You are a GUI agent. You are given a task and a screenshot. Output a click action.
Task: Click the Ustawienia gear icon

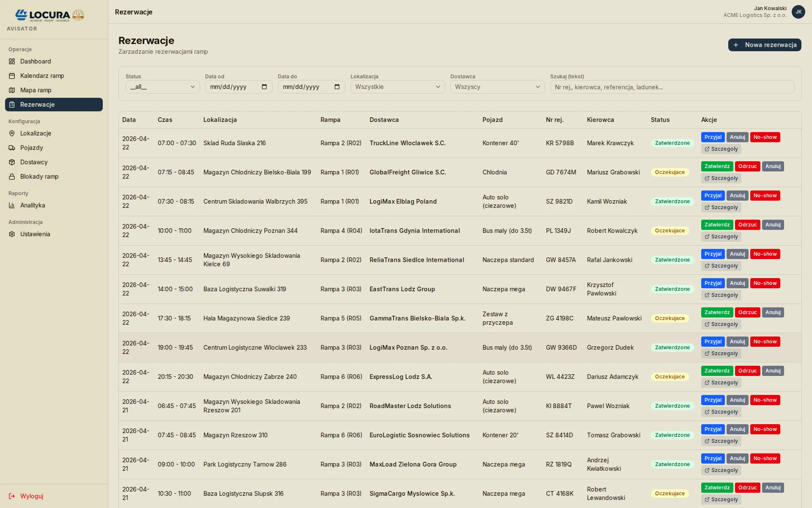[x=12, y=234]
